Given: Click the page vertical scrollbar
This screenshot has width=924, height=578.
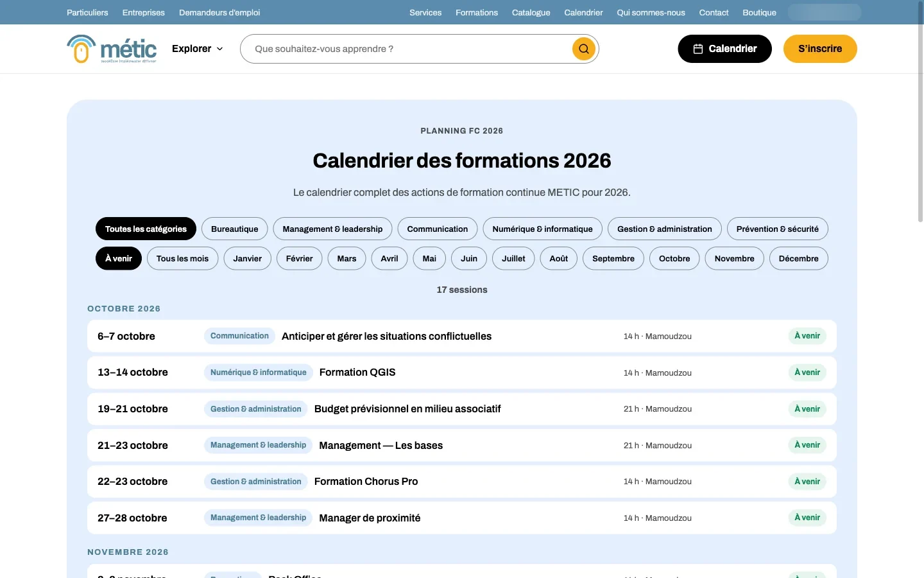Looking at the screenshot, I should click(x=920, y=112).
